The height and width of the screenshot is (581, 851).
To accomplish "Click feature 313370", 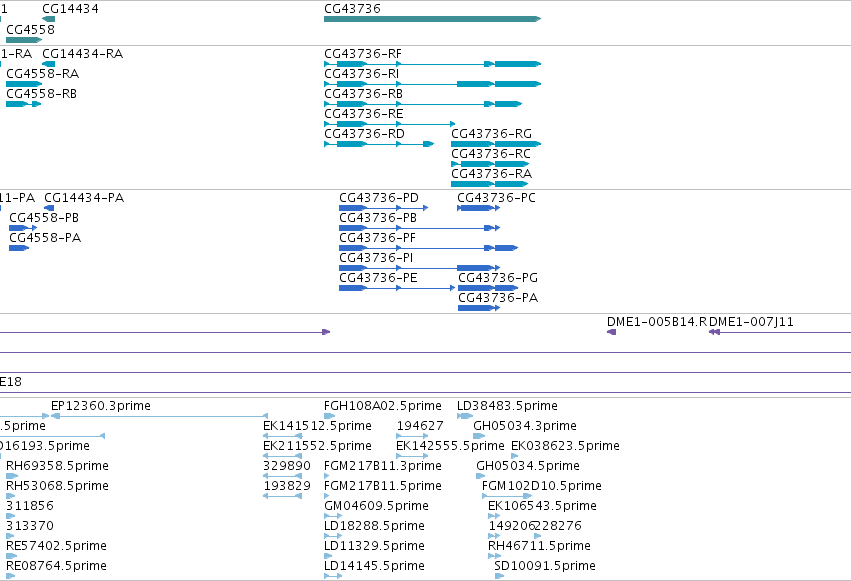I will pyautogui.click(x=10, y=537).
